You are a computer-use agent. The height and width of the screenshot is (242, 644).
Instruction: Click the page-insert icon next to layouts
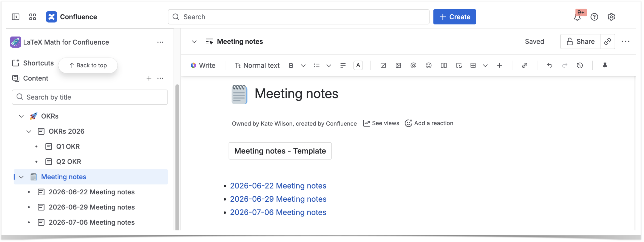coord(459,66)
